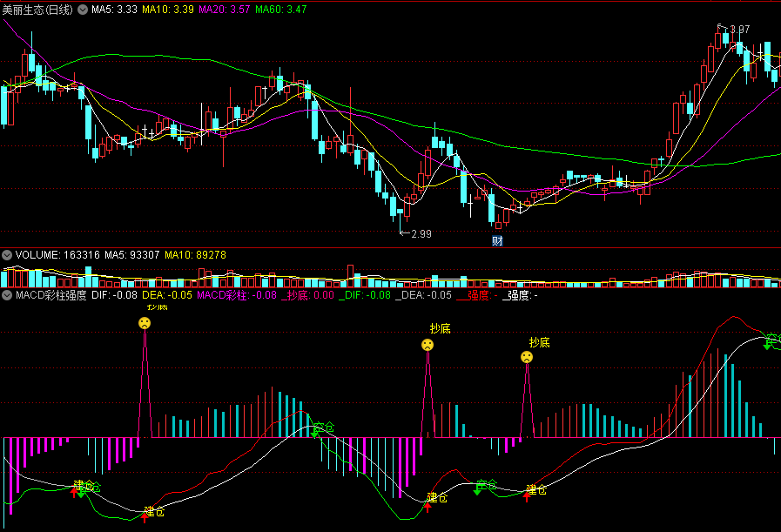The width and height of the screenshot is (781, 532).
Task: Click the last 抄底 sad-face icon in time order
Action: (527, 357)
